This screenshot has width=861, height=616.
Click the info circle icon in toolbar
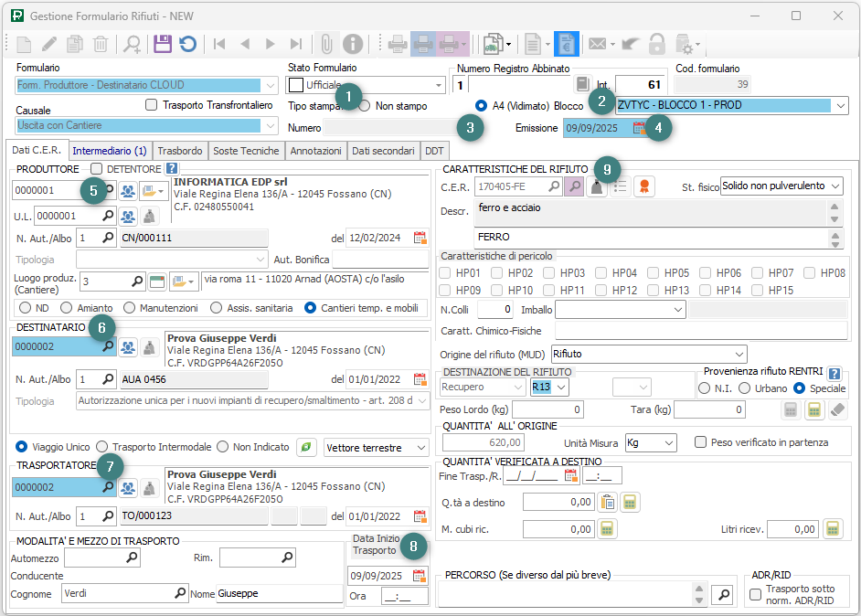pyautogui.click(x=353, y=44)
